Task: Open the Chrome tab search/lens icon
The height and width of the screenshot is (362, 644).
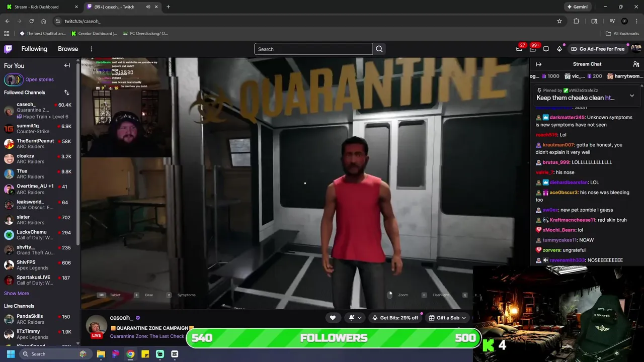Action: tap(594, 21)
